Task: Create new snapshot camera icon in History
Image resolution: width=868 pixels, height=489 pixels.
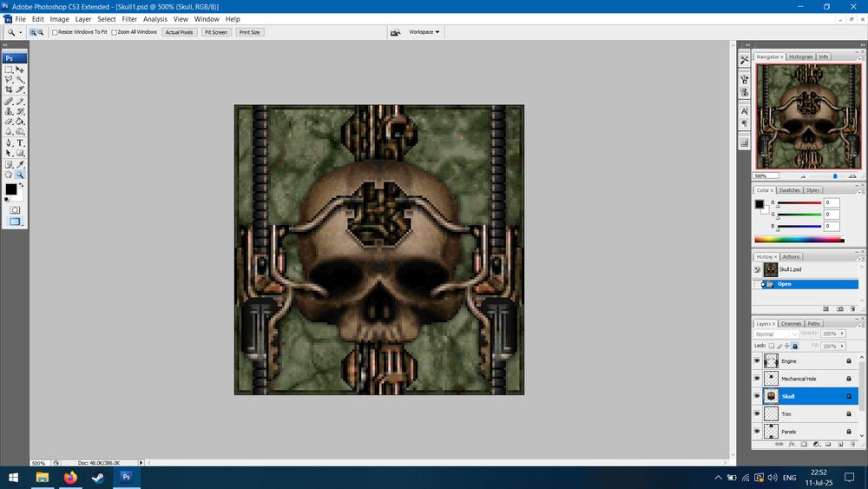Action: (x=839, y=309)
